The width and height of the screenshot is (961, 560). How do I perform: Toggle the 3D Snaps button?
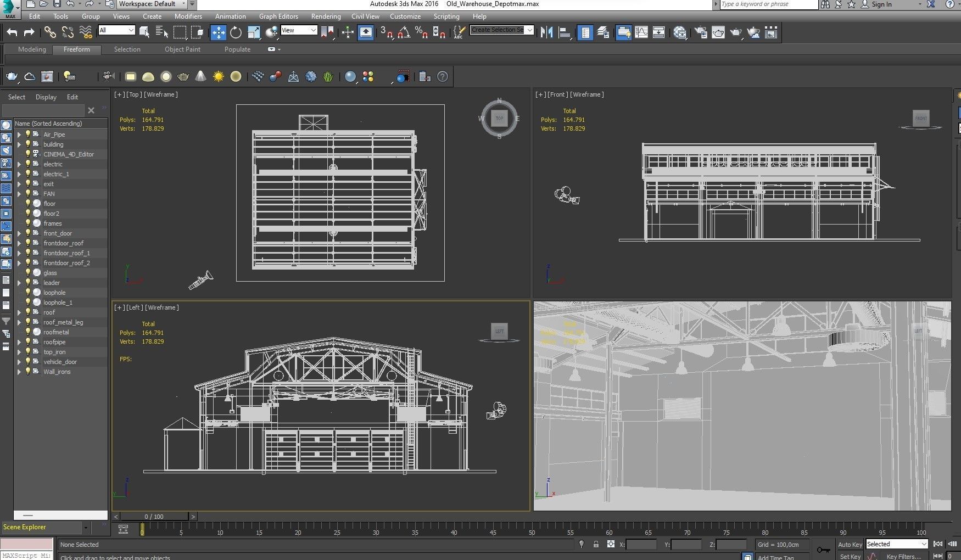click(x=386, y=32)
